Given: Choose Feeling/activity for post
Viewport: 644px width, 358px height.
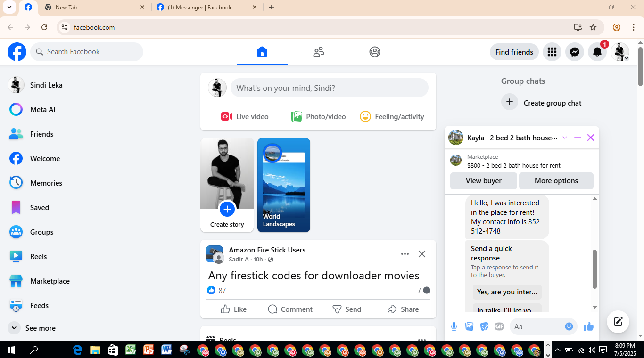Looking at the screenshot, I should pyautogui.click(x=392, y=117).
